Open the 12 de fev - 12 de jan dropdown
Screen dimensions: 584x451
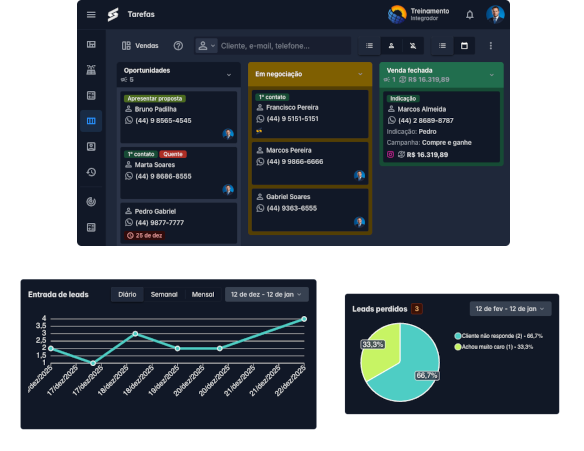[510, 309]
